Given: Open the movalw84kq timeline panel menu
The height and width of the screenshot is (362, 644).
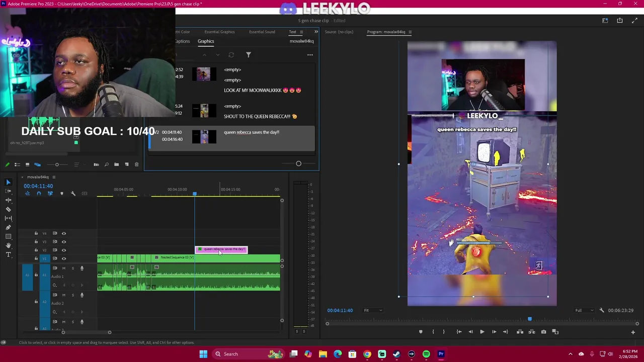Looking at the screenshot, I should 54,177.
